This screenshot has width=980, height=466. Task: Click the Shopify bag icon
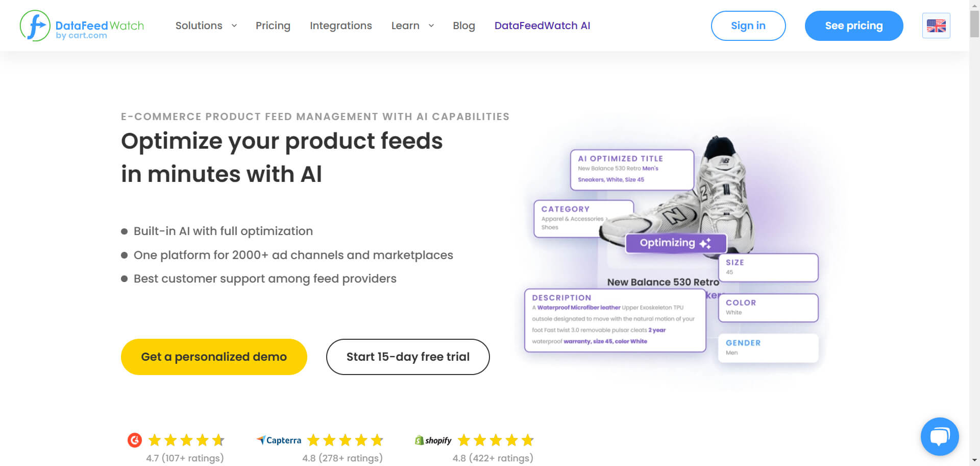tap(420, 440)
